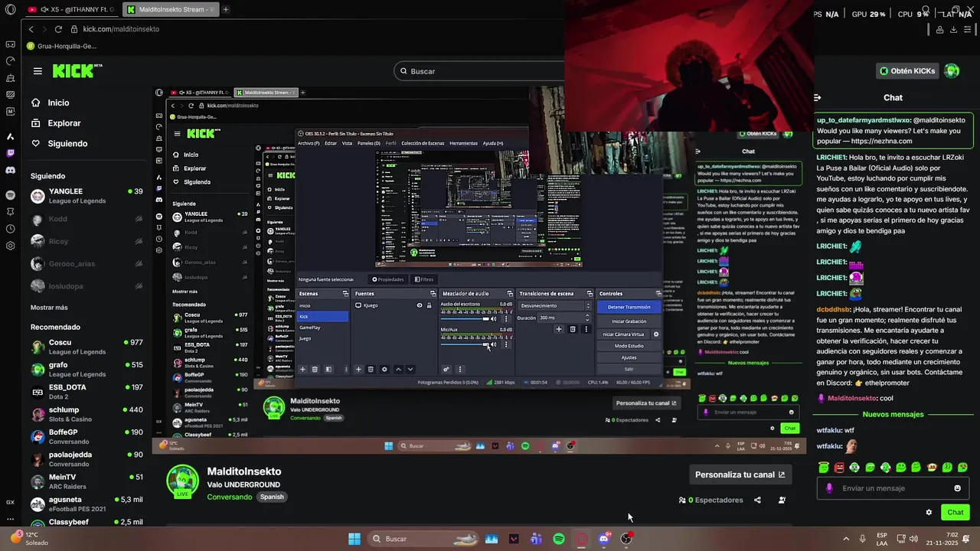Open Desvanecimiento transition dropdown in OBS
This screenshot has height=551, width=980.
[555, 305]
